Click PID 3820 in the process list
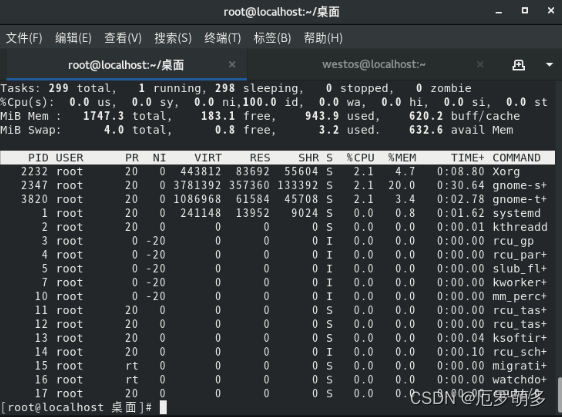 point(34,199)
